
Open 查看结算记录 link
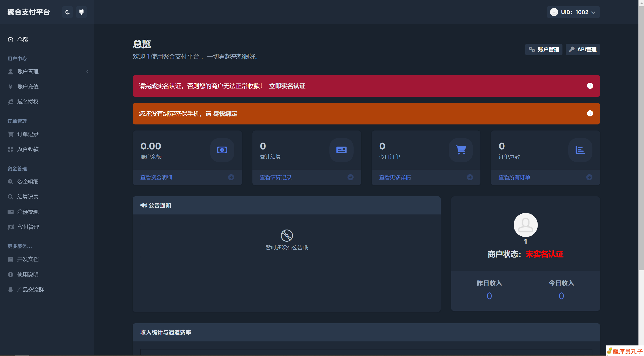point(276,177)
